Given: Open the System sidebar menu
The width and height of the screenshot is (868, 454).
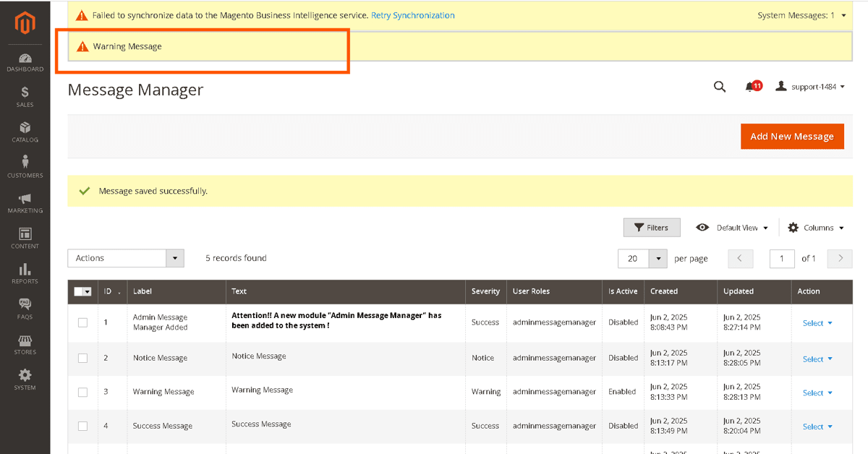Looking at the screenshot, I should point(25,379).
